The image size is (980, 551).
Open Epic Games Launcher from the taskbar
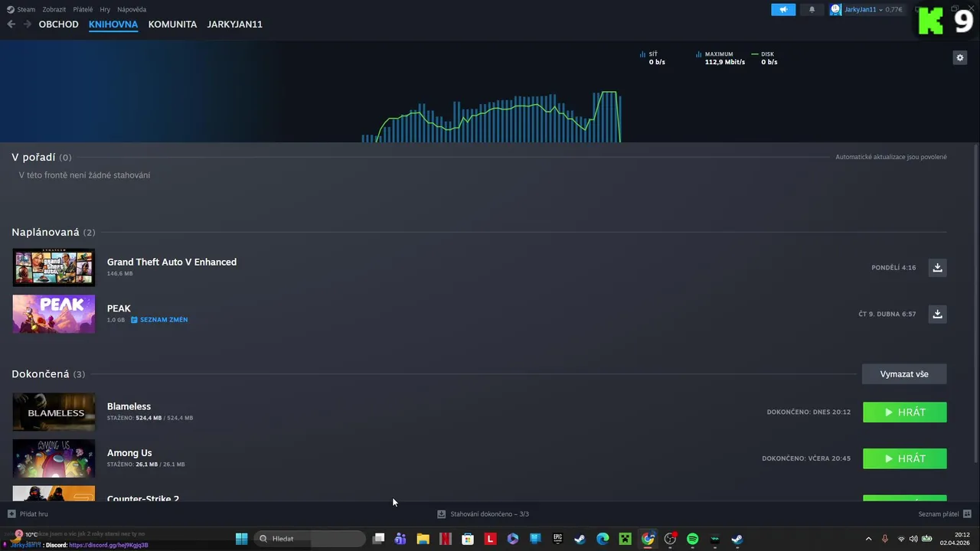(557, 539)
